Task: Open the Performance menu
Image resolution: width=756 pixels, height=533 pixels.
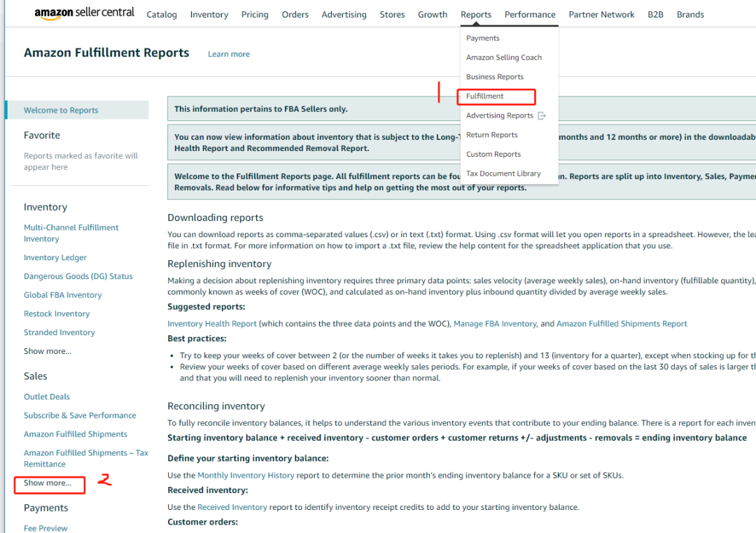Action: 530,15
